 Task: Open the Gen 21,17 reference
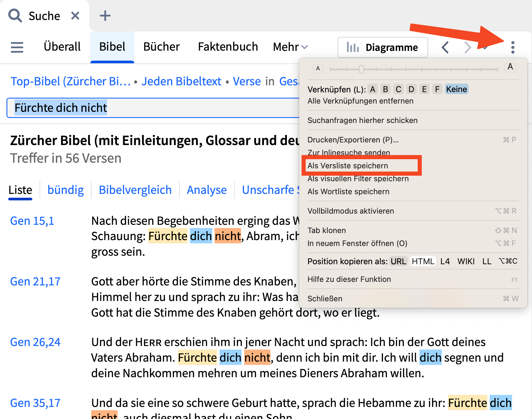click(x=35, y=282)
